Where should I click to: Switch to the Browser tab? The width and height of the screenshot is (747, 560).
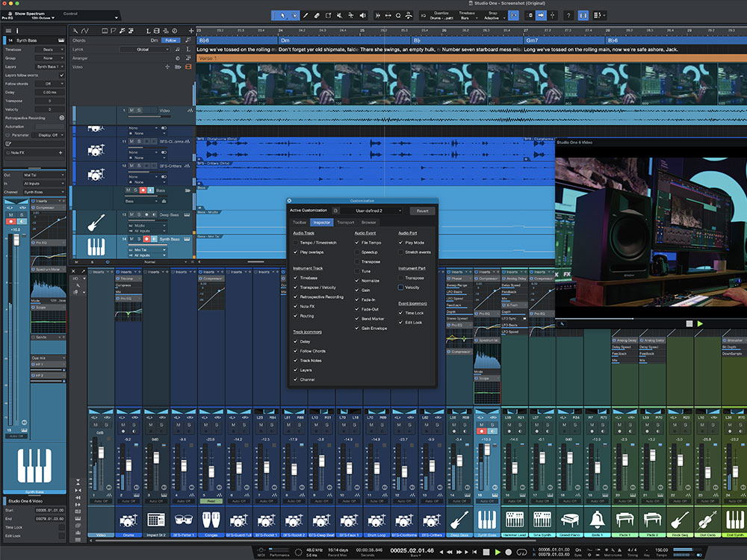click(x=369, y=222)
